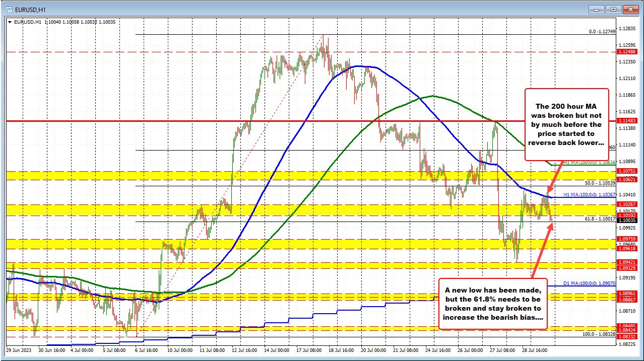Select the D1 MA:100 label near the blue stepline

[589, 283]
